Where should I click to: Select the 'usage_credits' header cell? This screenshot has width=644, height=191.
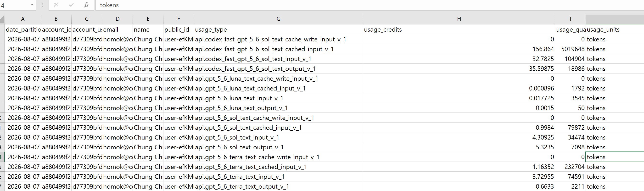point(459,29)
